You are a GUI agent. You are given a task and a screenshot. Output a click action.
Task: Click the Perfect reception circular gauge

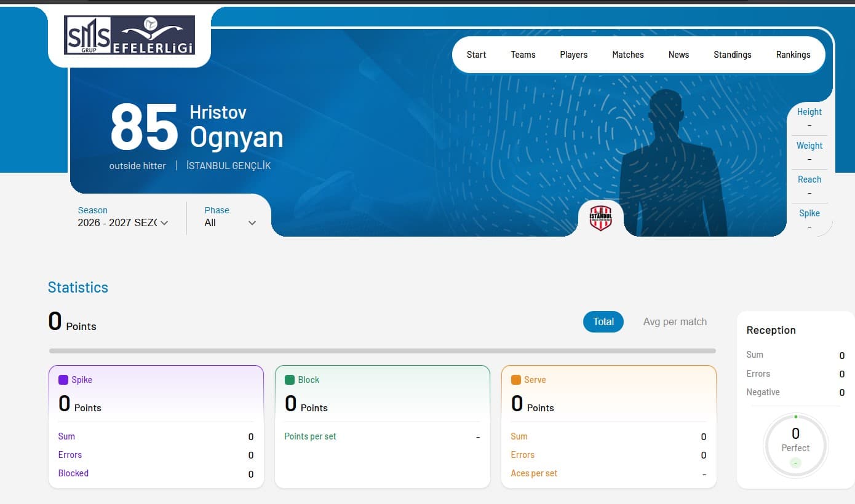(x=795, y=446)
